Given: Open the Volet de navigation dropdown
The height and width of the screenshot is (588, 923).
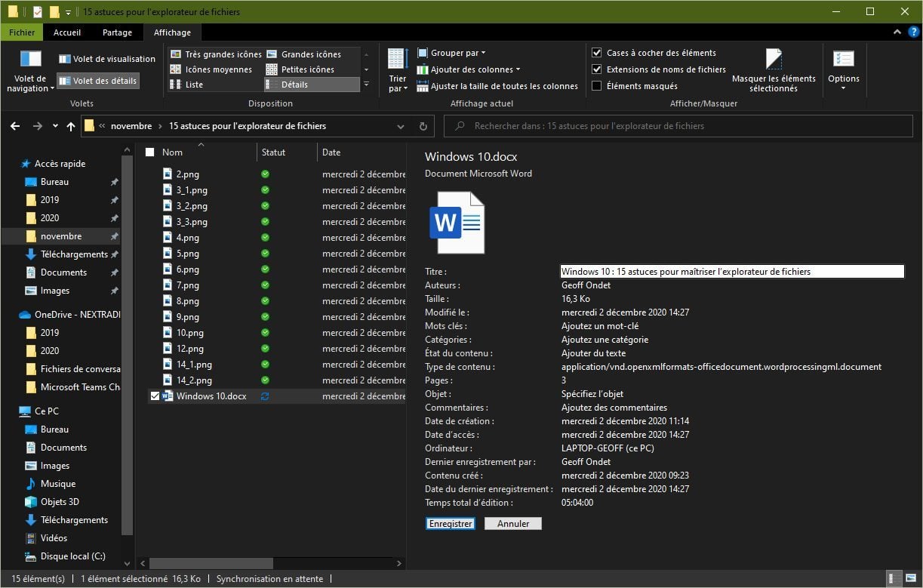Looking at the screenshot, I should pyautogui.click(x=31, y=71).
